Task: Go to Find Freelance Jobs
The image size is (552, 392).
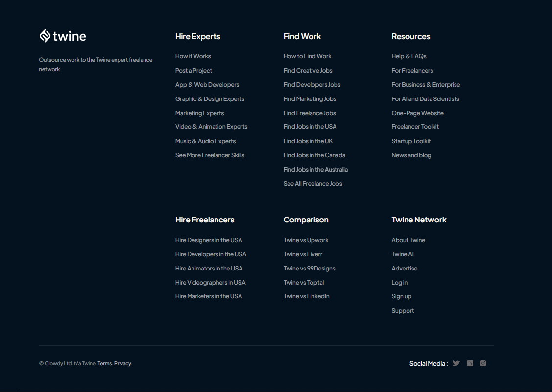Action: click(310, 113)
